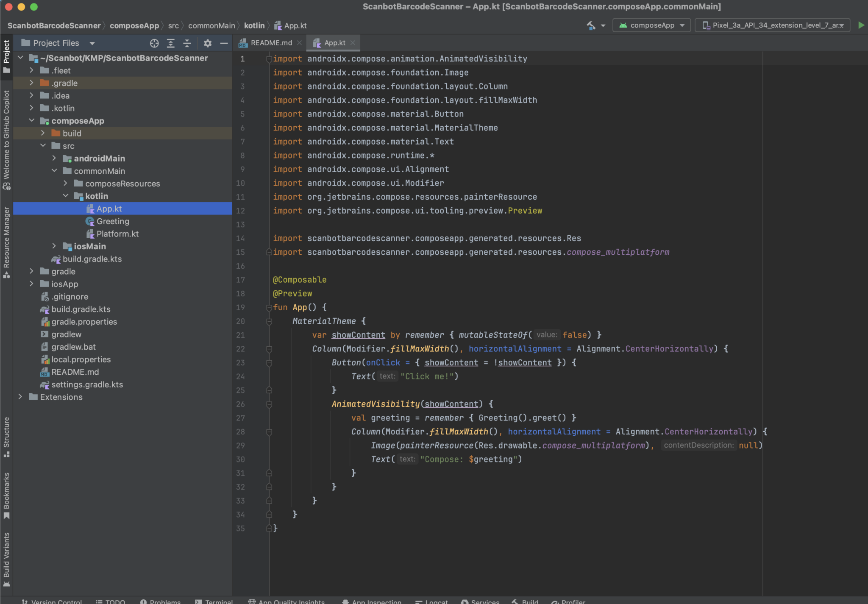Hide the Project Files panel with minimize icon
Screen dimensions: 868x604
click(x=224, y=43)
